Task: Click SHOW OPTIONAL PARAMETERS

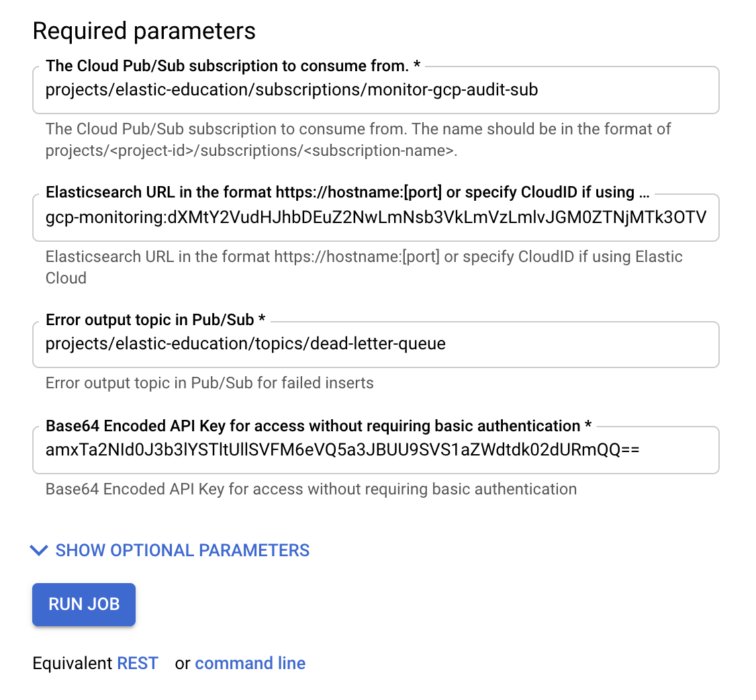Action: 181,550
